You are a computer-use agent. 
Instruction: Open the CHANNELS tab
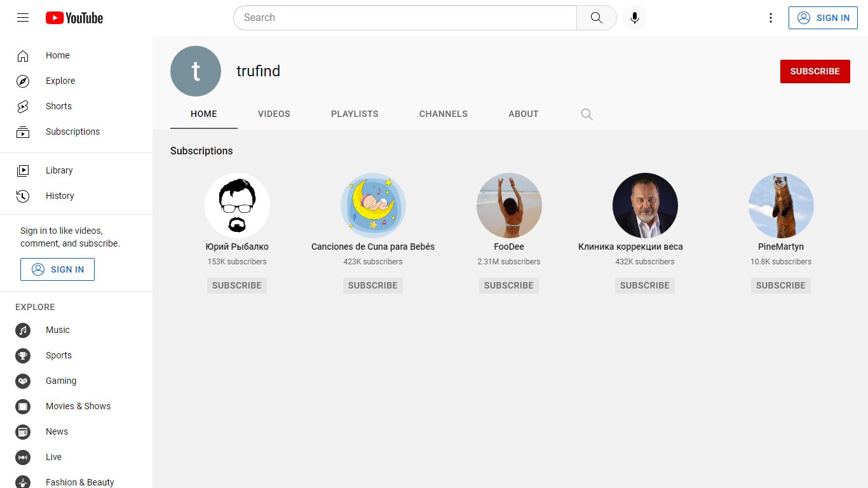pyautogui.click(x=444, y=114)
